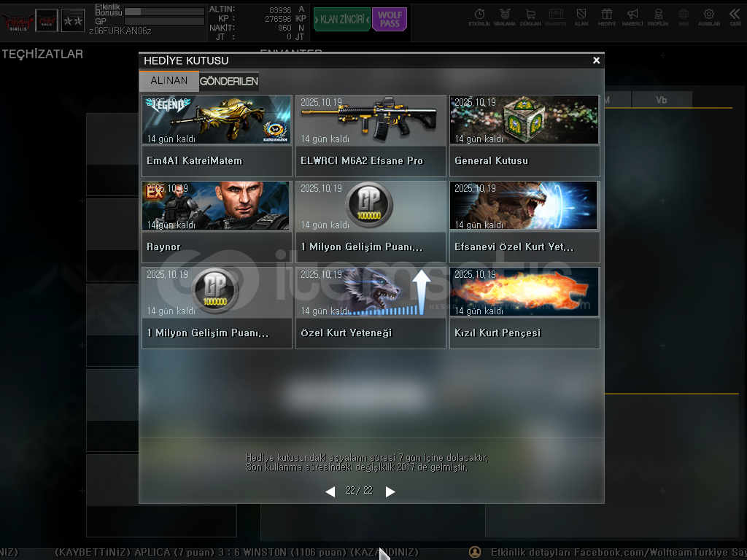
Task: Click the avatar icon in bottom ticker
Action: (x=475, y=552)
